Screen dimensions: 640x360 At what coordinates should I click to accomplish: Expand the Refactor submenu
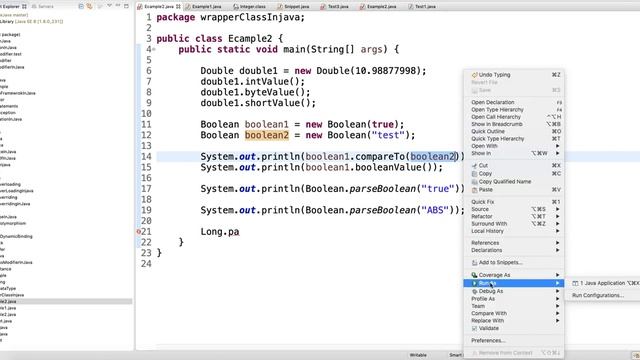514,217
